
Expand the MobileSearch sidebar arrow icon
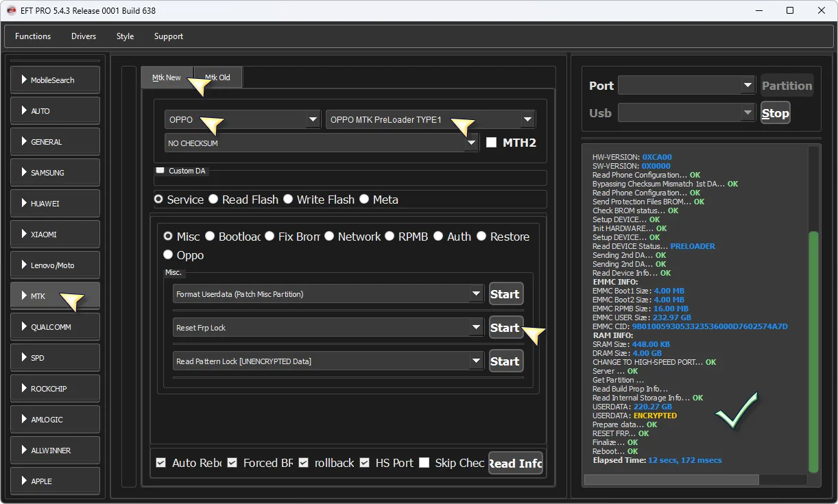24,80
